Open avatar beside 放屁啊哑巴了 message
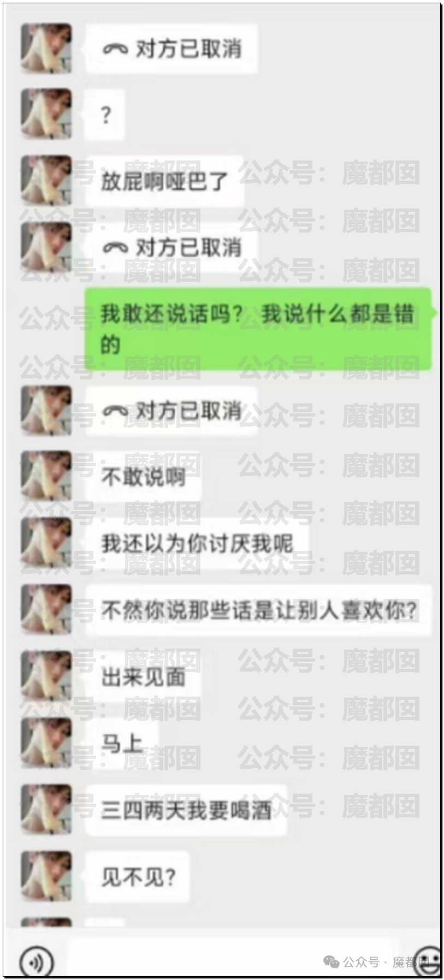 pyautogui.click(x=46, y=181)
